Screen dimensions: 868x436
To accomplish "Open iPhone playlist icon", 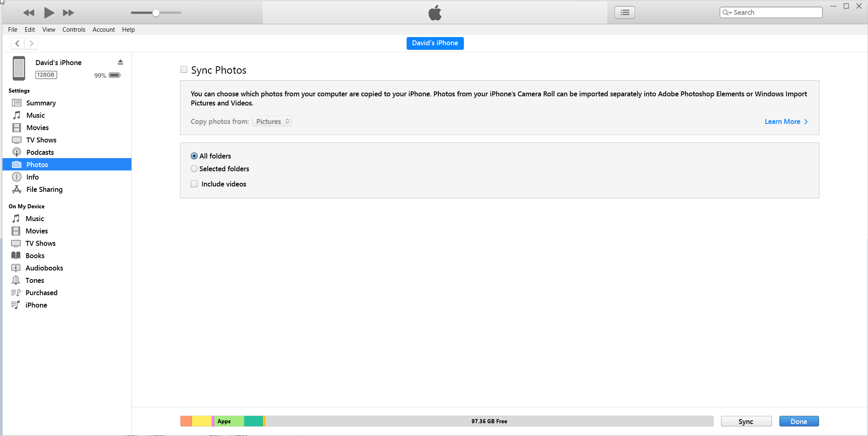I will click(16, 305).
